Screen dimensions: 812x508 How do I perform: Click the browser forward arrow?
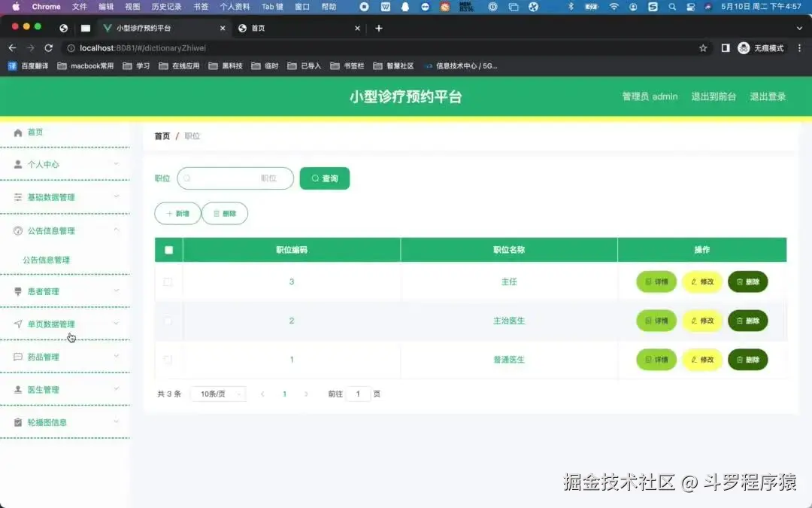pyautogui.click(x=31, y=47)
